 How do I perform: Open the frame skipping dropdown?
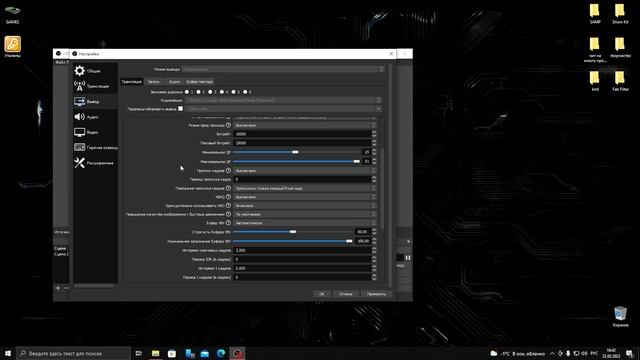(x=304, y=171)
